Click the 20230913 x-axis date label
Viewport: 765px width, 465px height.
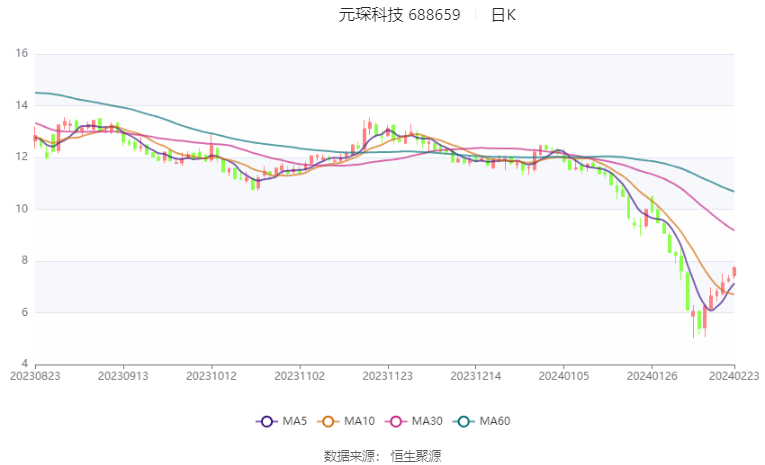click(123, 376)
